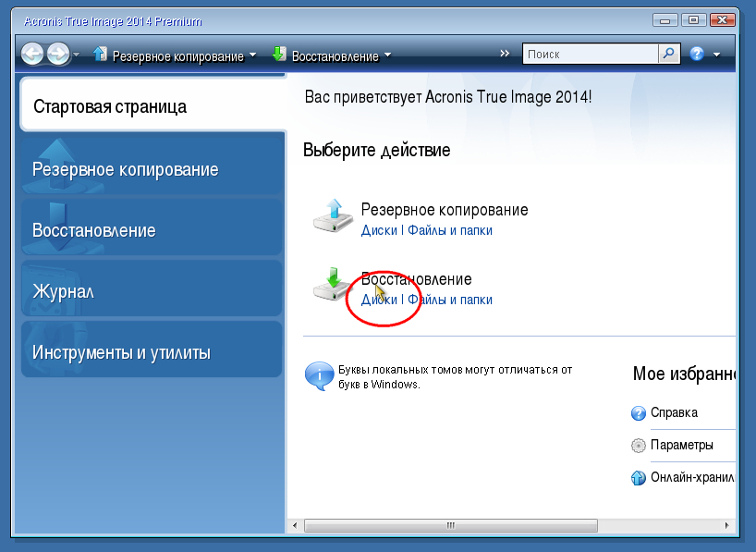Click the blue help question mark icon
The width and height of the screenshot is (756, 552).
(x=698, y=55)
